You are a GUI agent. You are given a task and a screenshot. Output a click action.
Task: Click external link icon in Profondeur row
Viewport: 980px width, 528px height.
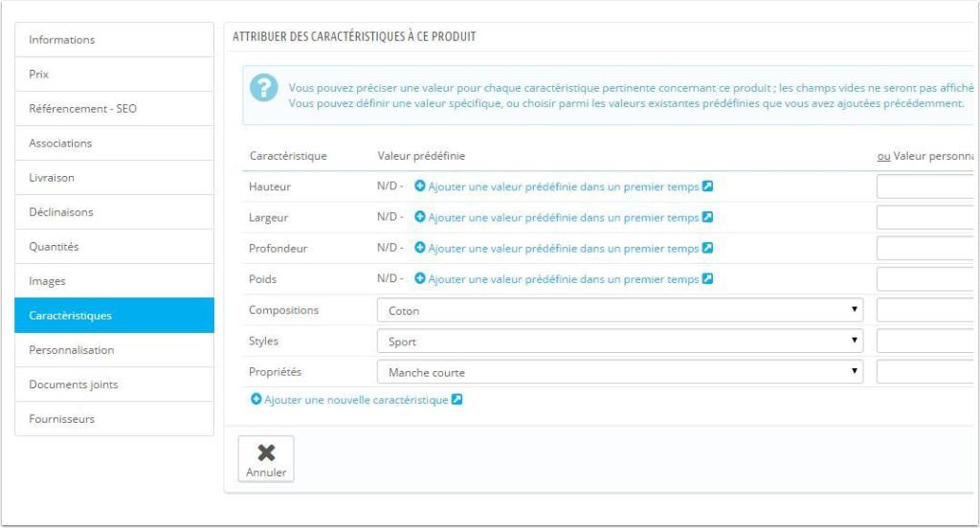tap(707, 248)
